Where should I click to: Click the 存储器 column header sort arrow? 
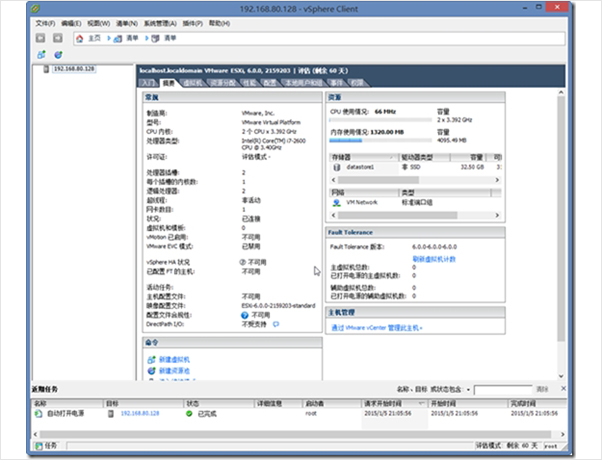(x=391, y=157)
